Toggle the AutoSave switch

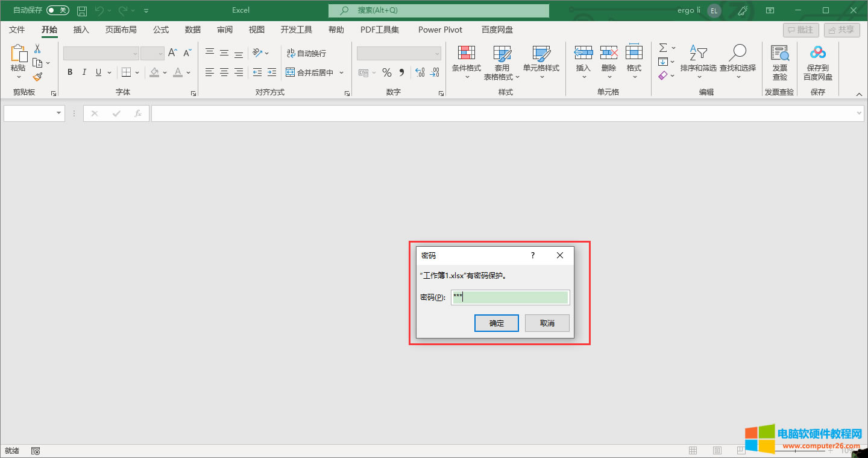point(58,10)
